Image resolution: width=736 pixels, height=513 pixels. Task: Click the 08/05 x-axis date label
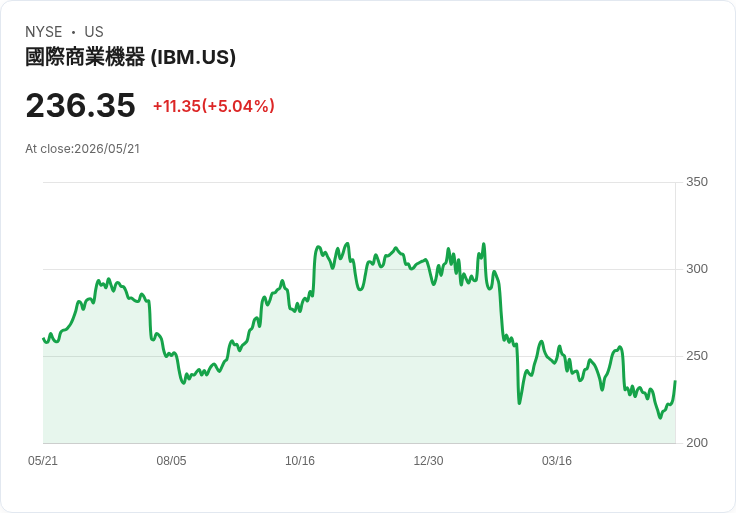171,460
